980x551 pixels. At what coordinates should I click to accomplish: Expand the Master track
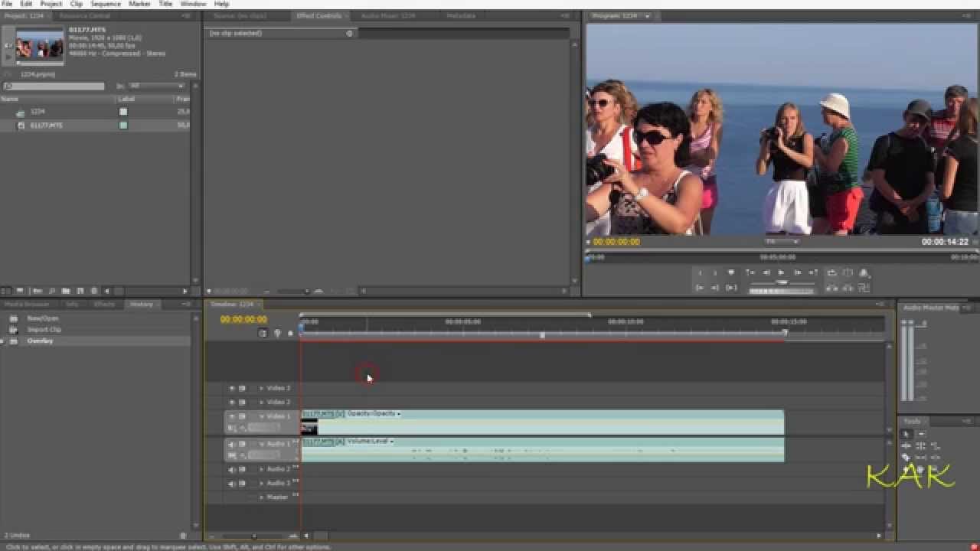261,497
